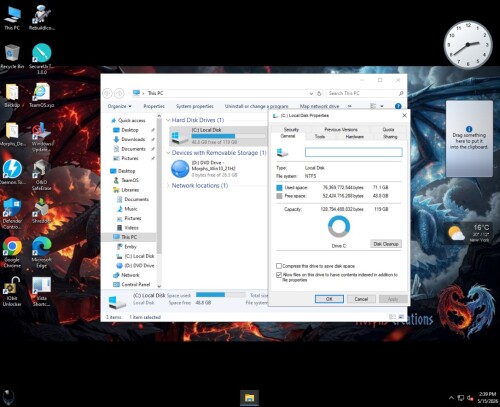Enable Compress this drive to save space
500x407 pixels.
279,266
